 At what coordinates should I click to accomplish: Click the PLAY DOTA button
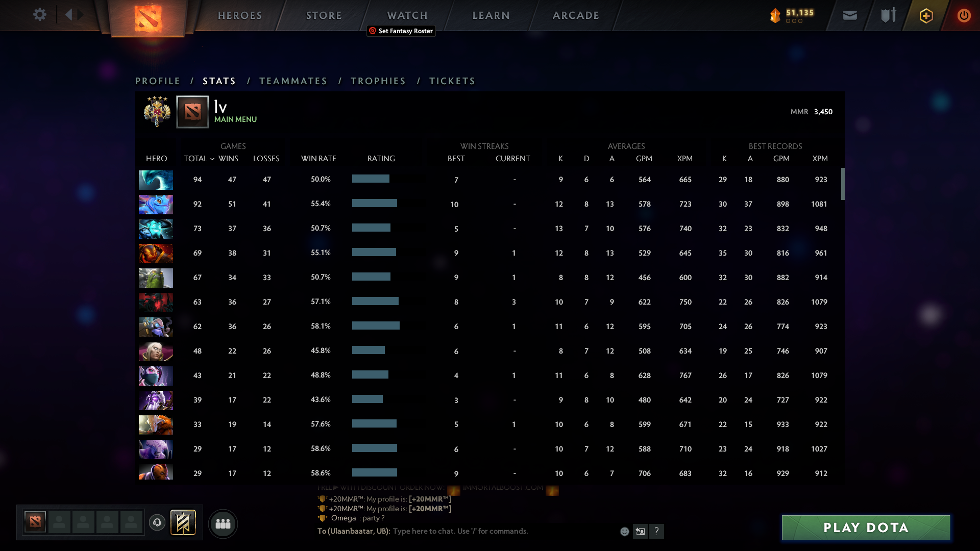[866, 528]
